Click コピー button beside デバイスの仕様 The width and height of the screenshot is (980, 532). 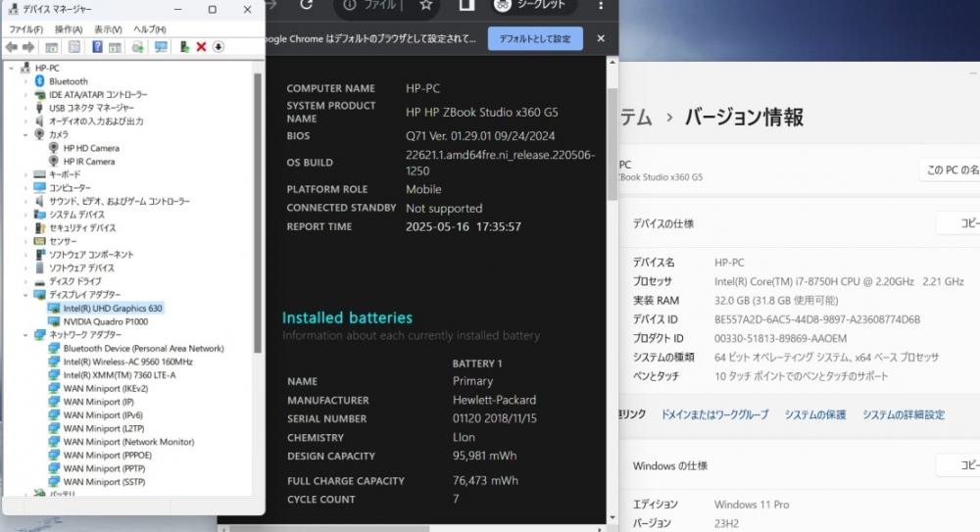click(959, 223)
